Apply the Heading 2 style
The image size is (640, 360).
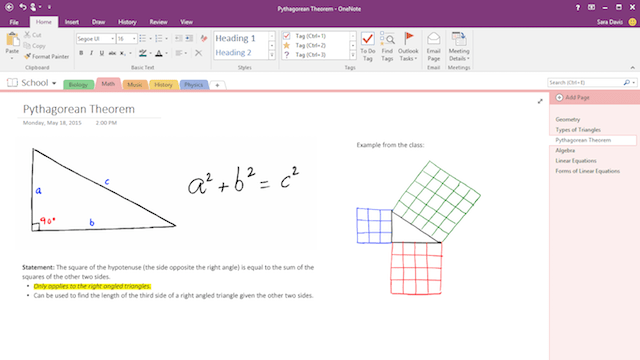tap(233, 53)
